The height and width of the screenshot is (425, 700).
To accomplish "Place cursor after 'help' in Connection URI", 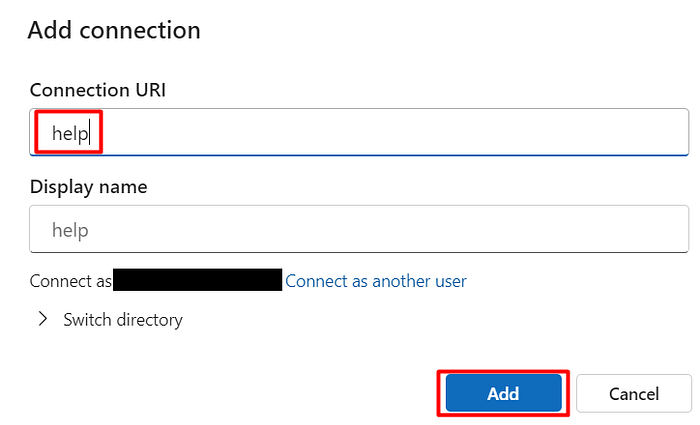I will click(x=91, y=132).
